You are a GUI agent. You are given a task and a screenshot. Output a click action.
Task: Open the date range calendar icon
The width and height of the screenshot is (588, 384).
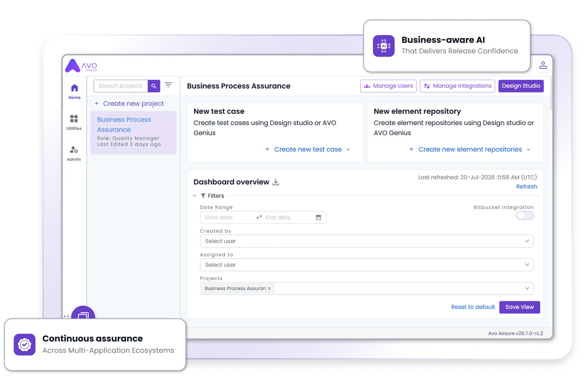point(318,218)
